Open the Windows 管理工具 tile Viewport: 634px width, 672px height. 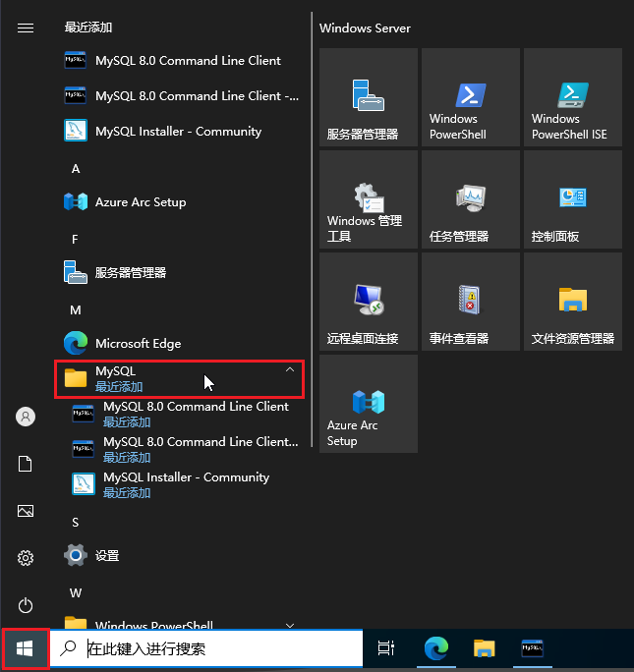pyautogui.click(x=369, y=199)
